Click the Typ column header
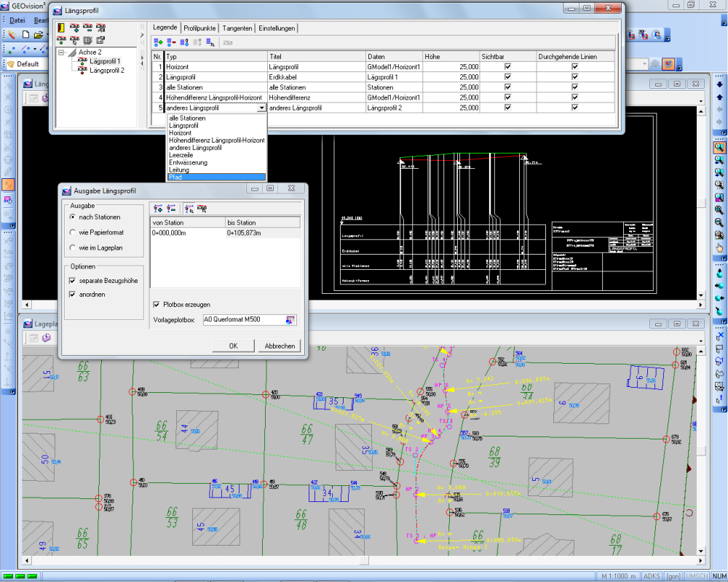 coord(216,57)
